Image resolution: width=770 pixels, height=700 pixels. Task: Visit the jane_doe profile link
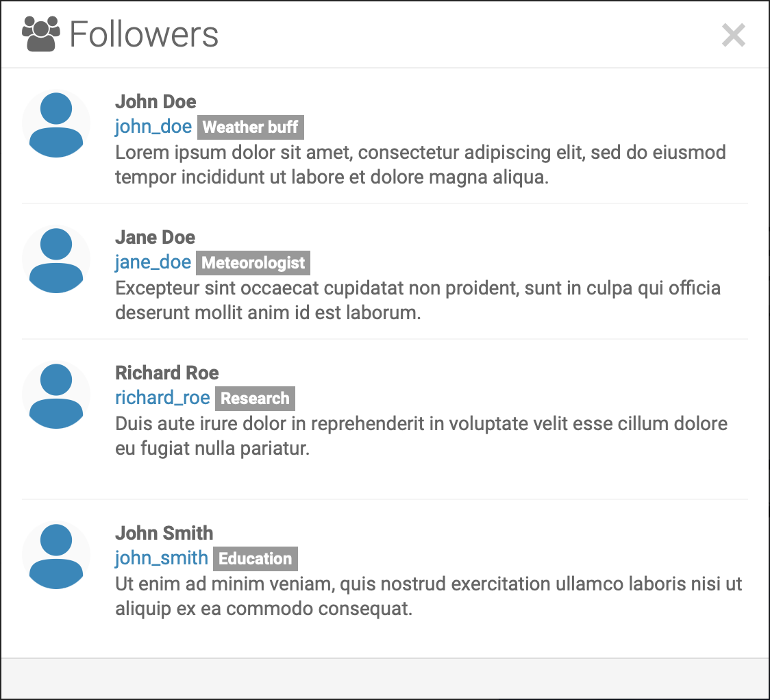[x=153, y=262]
